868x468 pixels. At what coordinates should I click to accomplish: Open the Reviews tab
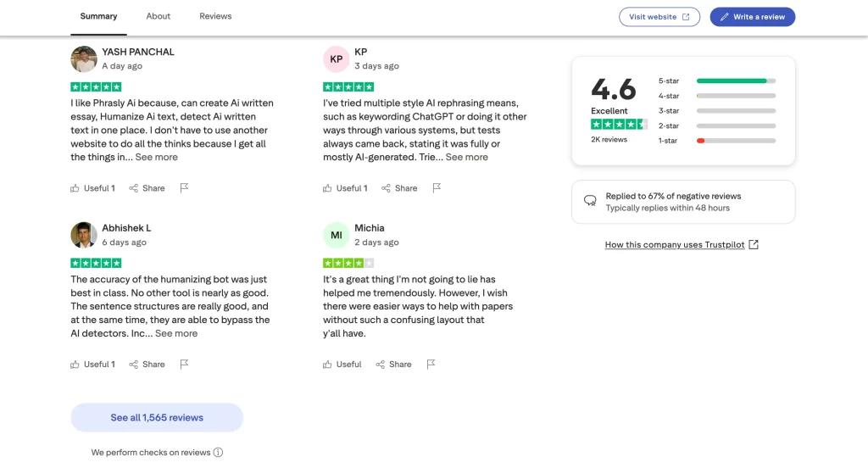pyautogui.click(x=215, y=16)
